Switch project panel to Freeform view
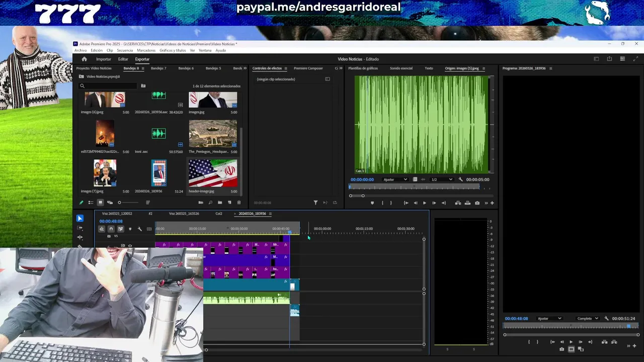 (110, 203)
